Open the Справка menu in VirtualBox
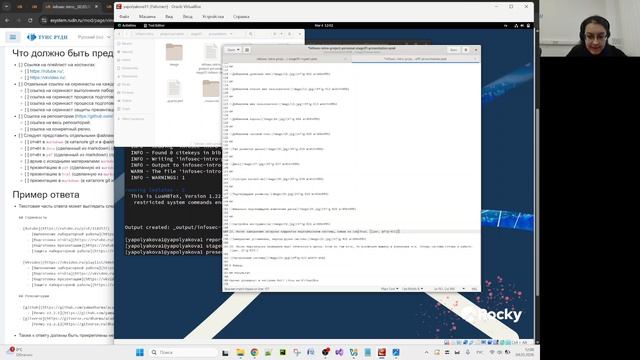640x360 pixels. [241, 17]
